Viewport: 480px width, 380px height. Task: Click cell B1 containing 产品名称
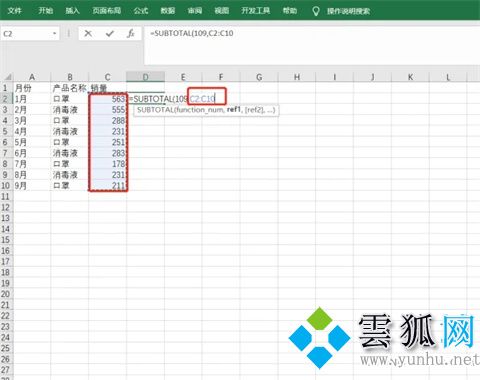coord(70,88)
